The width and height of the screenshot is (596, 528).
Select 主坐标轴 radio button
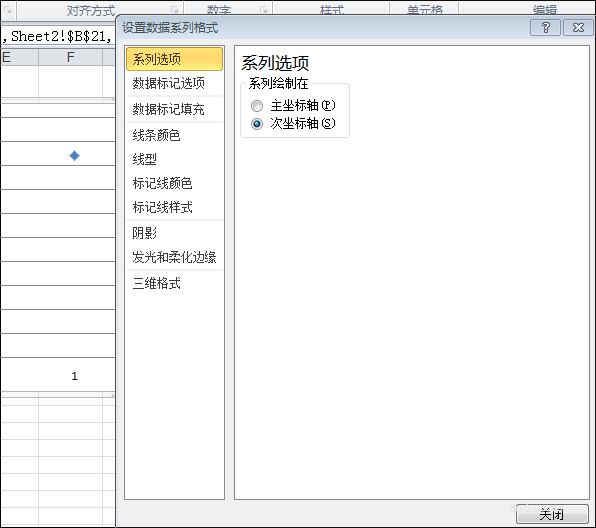(x=257, y=106)
